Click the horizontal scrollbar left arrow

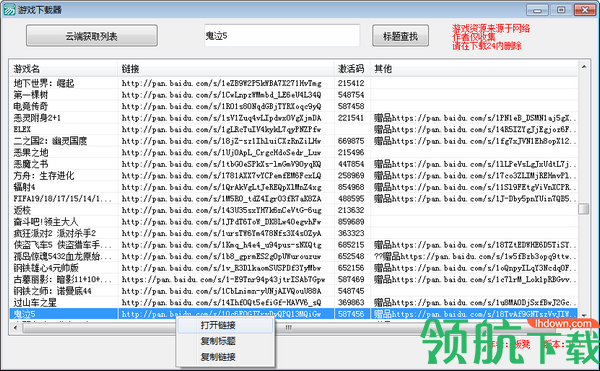pyautogui.click(x=15, y=327)
